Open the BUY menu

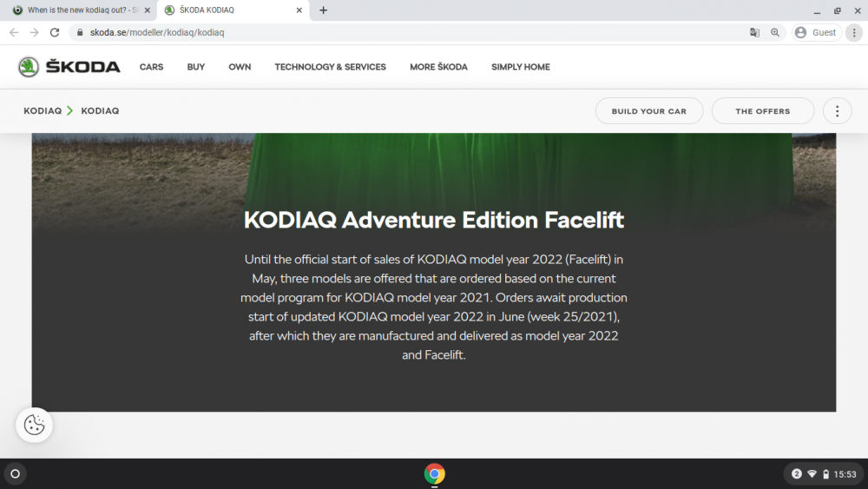tap(196, 67)
